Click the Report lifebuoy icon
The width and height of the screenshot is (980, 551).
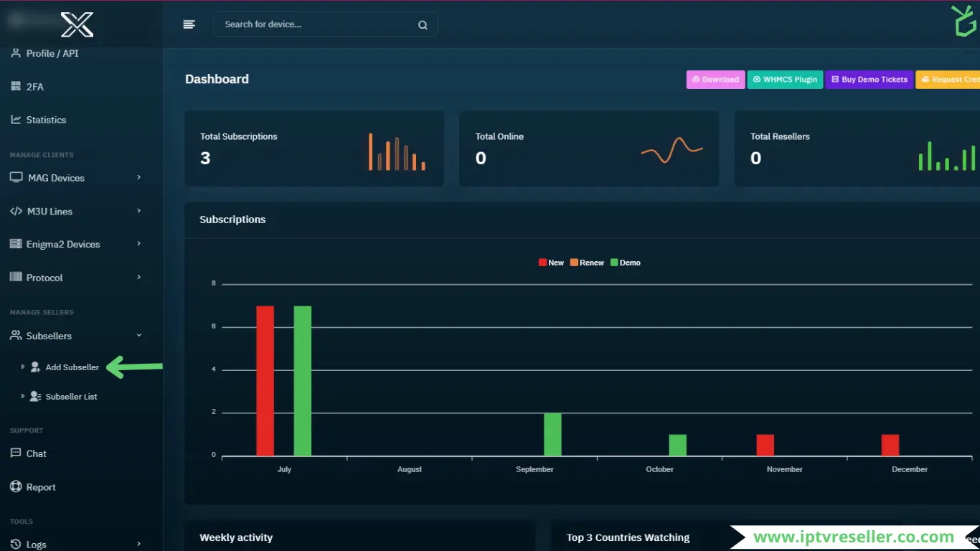[x=16, y=487]
